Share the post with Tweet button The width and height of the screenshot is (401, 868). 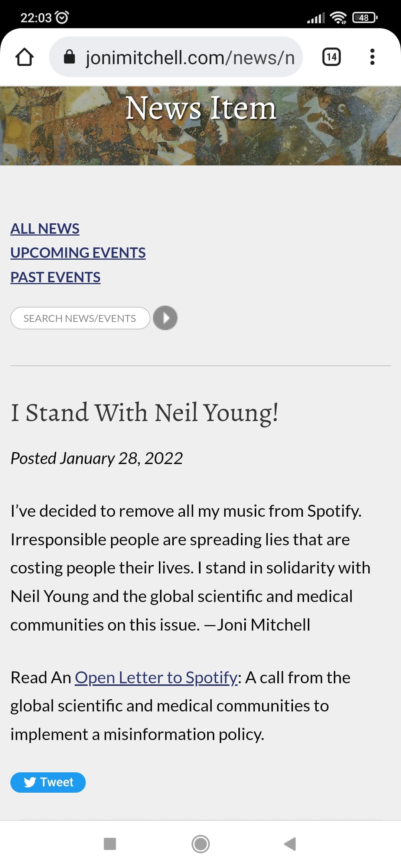[48, 782]
